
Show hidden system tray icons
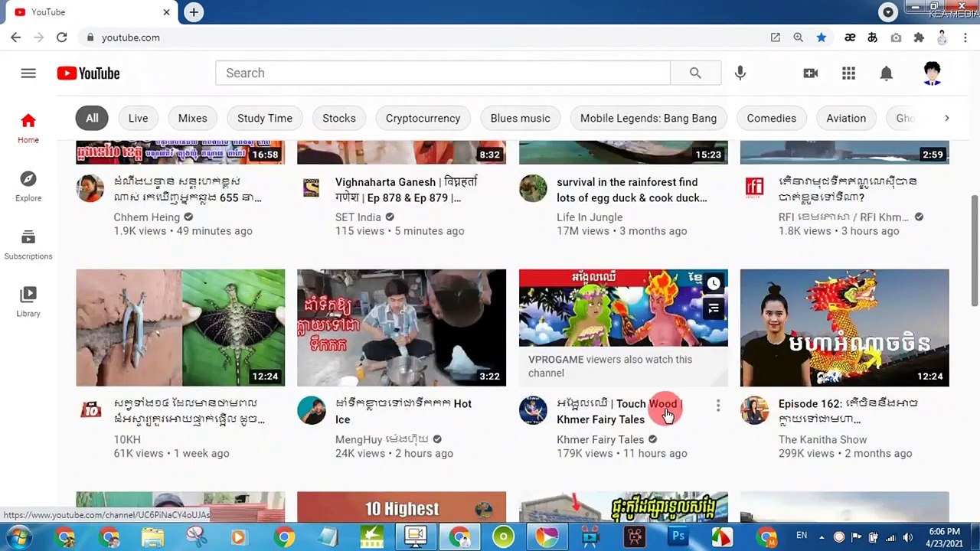pos(823,536)
